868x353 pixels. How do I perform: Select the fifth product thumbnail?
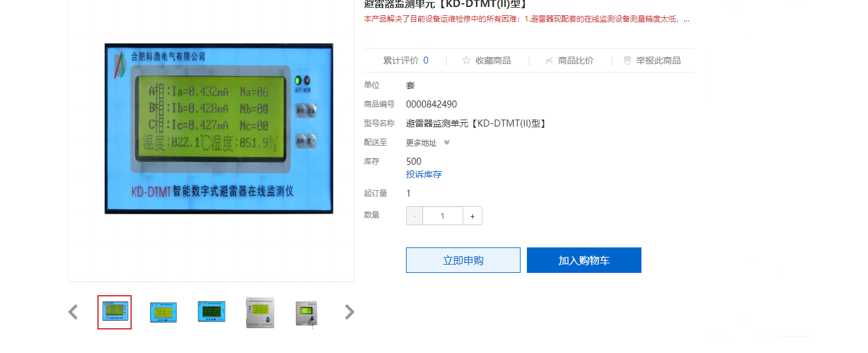(307, 314)
